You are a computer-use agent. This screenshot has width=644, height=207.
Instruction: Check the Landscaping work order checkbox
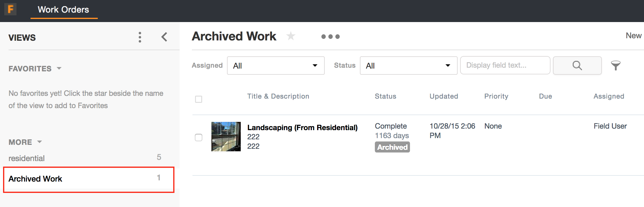coord(199,137)
